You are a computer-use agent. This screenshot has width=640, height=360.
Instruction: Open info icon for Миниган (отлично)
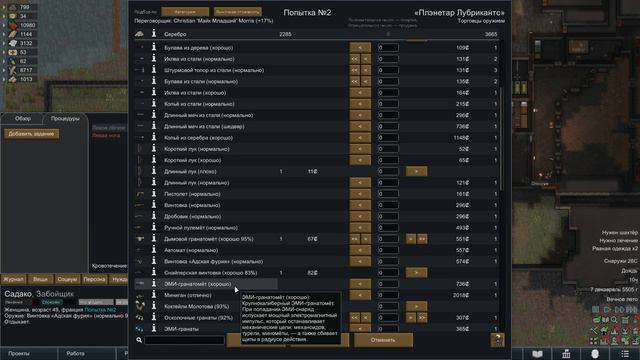point(154,295)
